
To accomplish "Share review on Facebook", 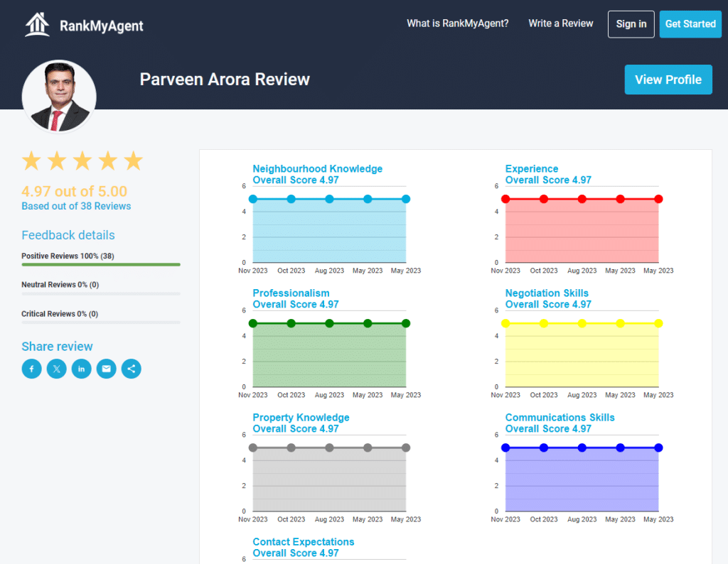I will tap(31, 369).
